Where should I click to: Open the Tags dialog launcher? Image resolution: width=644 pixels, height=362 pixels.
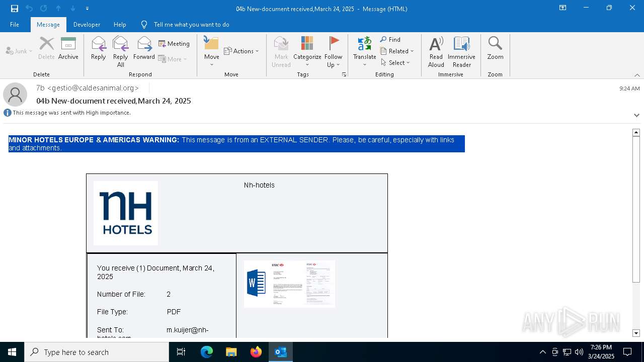(344, 74)
